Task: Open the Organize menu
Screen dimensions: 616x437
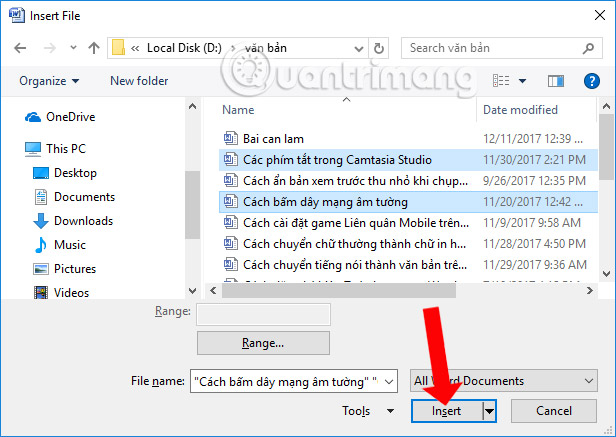Action: click(x=49, y=81)
